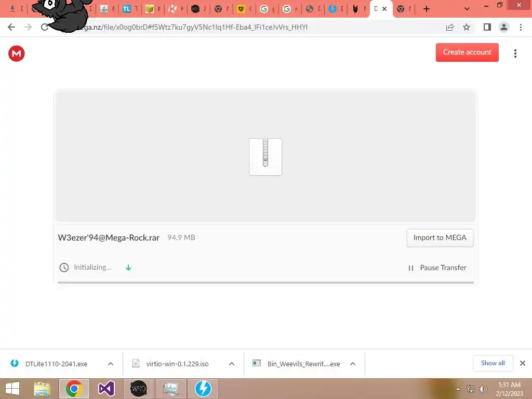This screenshot has height=399, width=532.
Task: Go back to the previous page
Action: (11, 27)
